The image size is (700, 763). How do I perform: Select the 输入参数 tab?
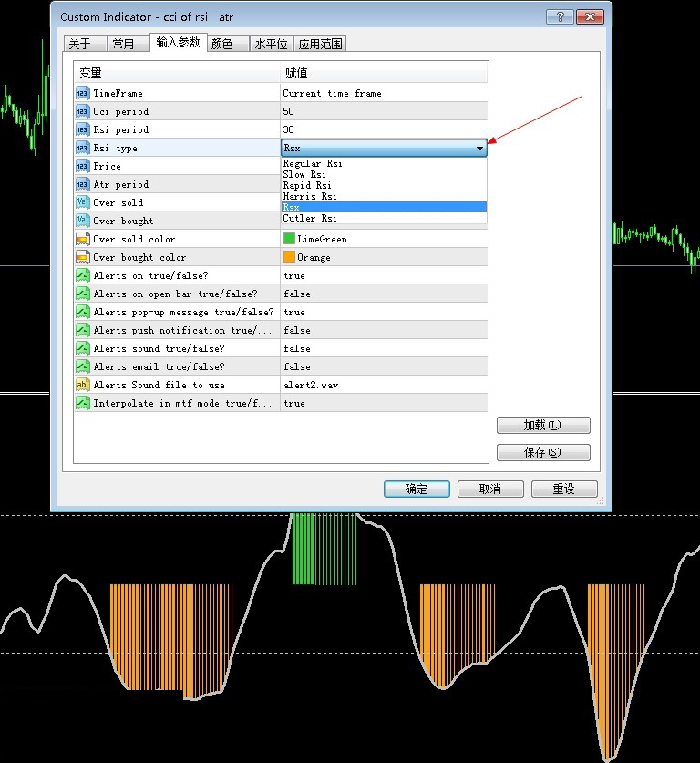click(x=179, y=42)
